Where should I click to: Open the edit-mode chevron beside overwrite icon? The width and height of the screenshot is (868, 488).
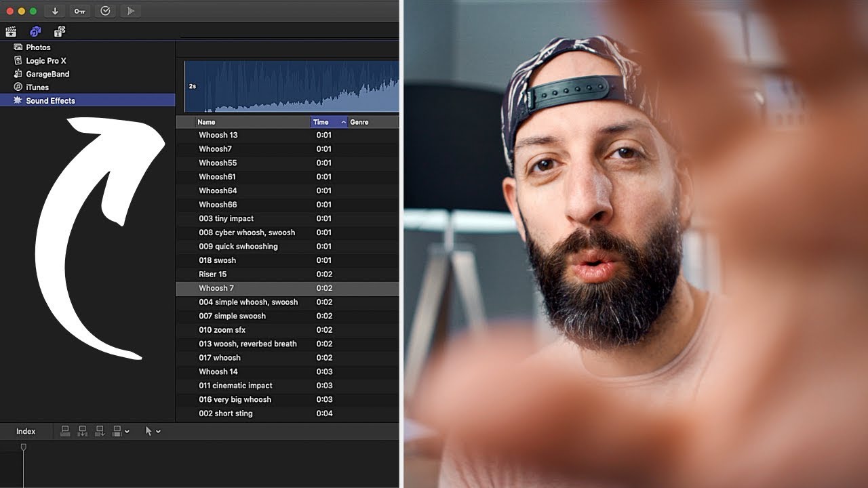click(127, 432)
